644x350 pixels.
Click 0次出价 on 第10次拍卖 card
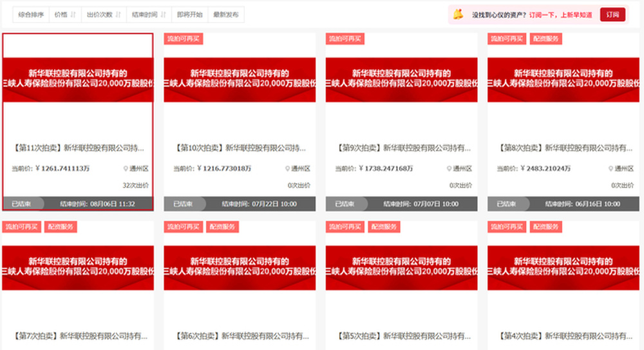pos(299,186)
